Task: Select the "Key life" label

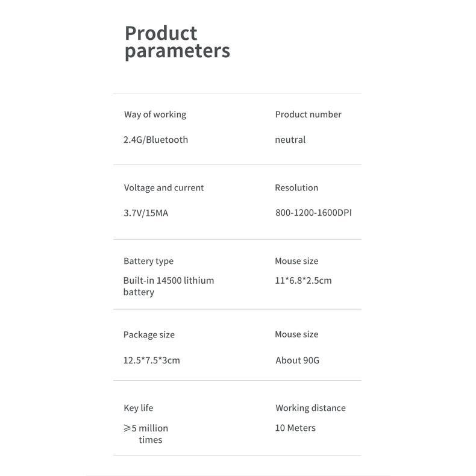Action: 138,408
